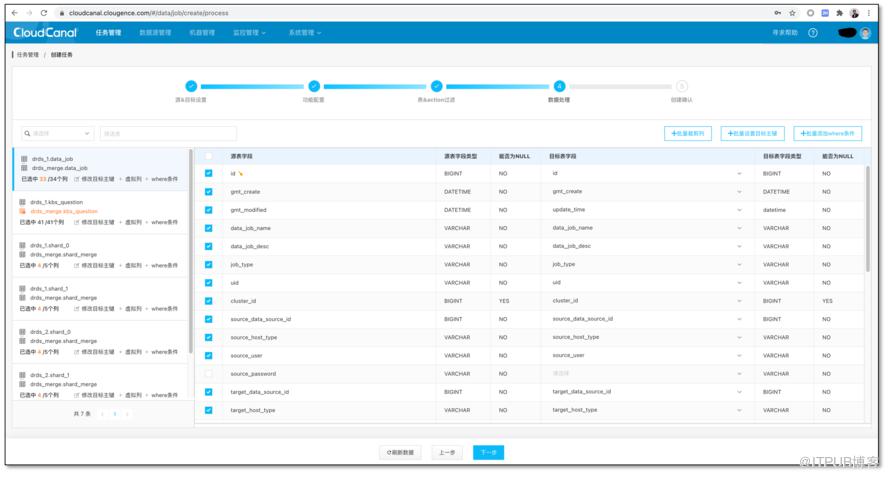This screenshot has height=477, width=889.
Task: Click the magnifier icon in the filter select
Action: pyautogui.click(x=27, y=133)
